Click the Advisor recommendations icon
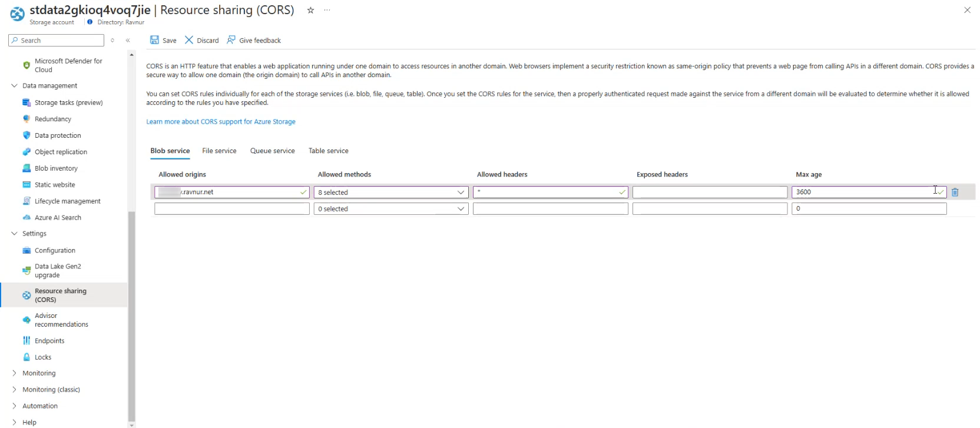Screen dimensions: 980x428 point(27,320)
